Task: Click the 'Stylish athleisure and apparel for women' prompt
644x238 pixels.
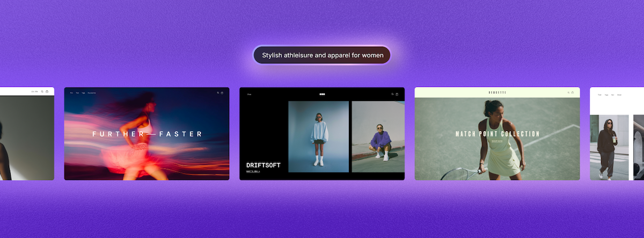Action: (322, 55)
